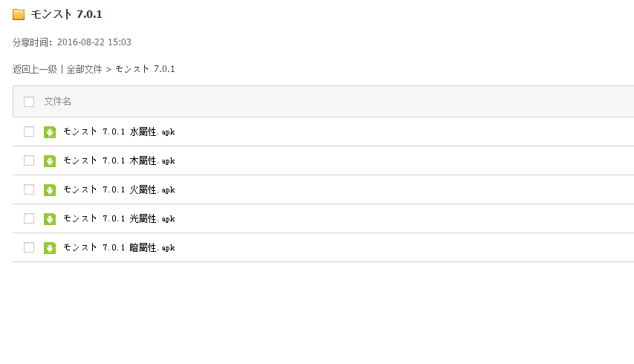Go back via 返回上一级 link
Screen dimensions: 634x364
click(x=34, y=70)
